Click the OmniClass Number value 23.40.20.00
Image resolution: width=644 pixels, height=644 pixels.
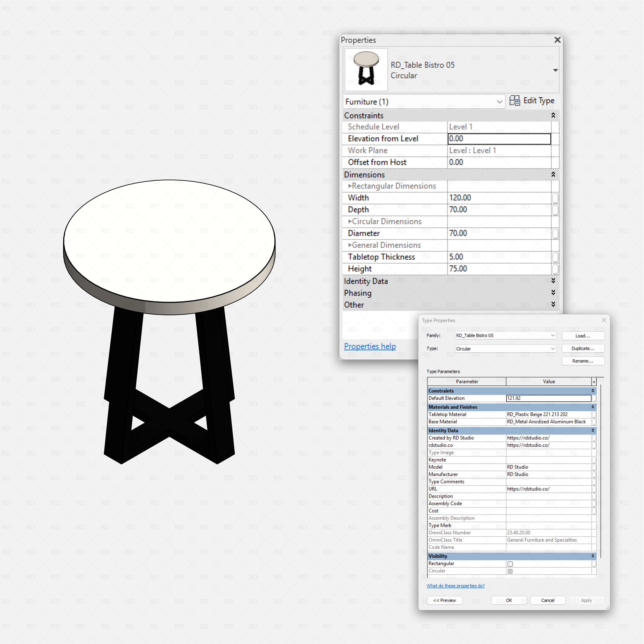click(549, 533)
